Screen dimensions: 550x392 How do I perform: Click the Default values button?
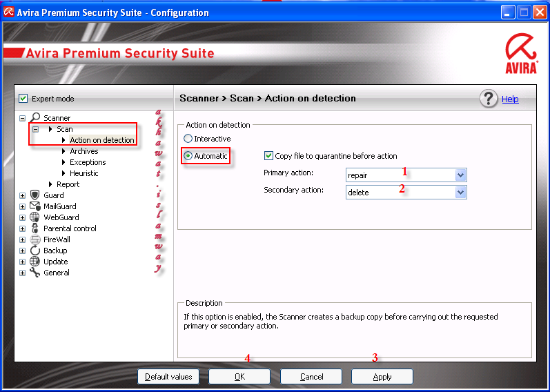(168, 377)
